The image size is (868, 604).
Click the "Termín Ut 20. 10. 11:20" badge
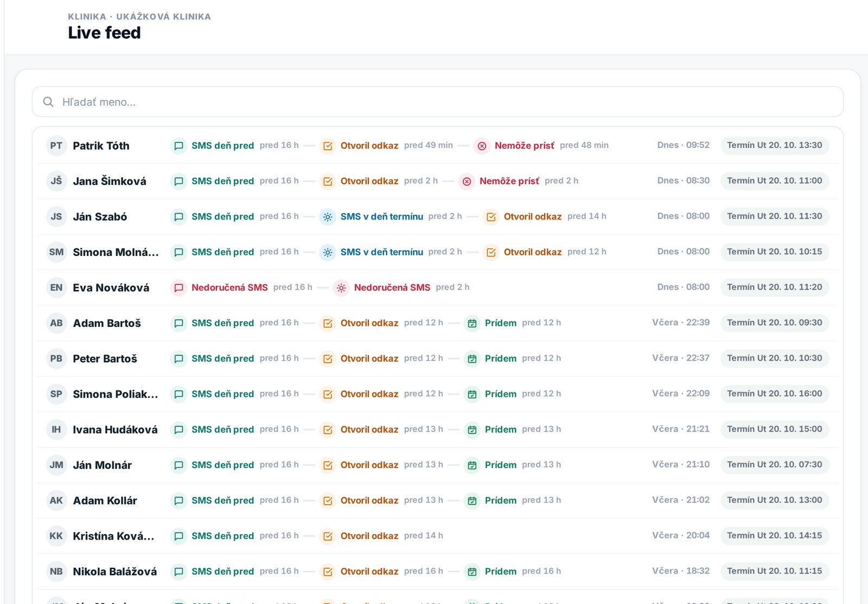775,287
